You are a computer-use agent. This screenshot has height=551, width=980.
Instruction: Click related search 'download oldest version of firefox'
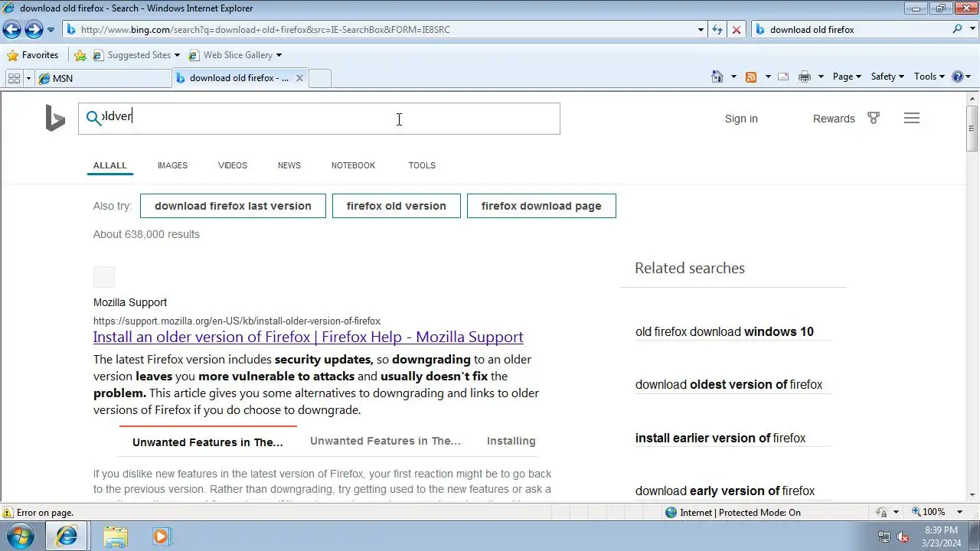coord(729,384)
